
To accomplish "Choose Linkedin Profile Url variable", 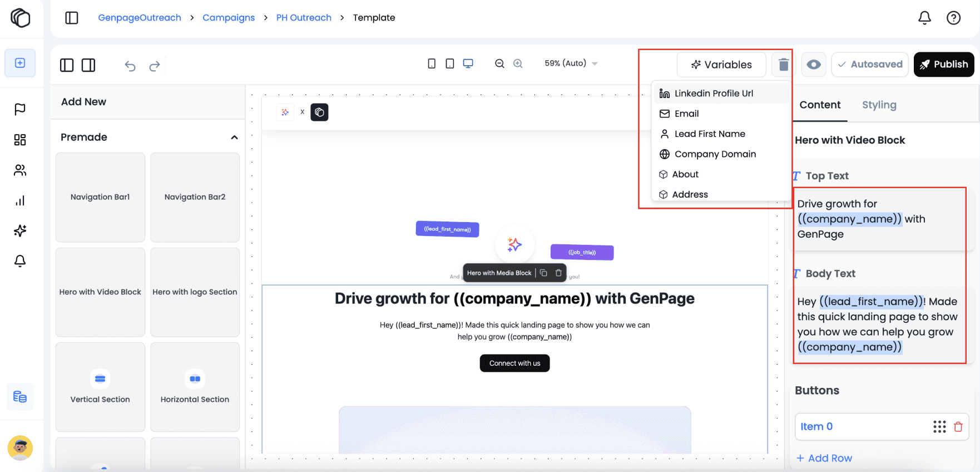I will click(x=721, y=94).
